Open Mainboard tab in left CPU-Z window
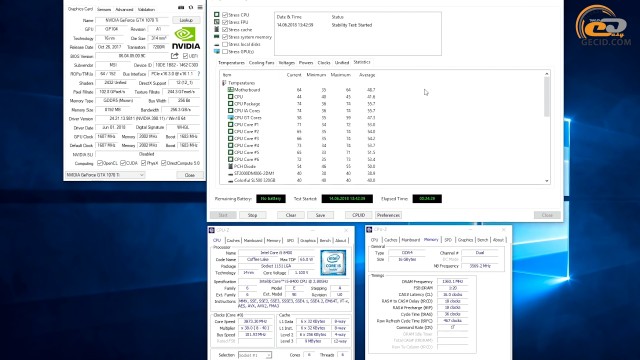This screenshot has height=360, width=640. click(253, 240)
